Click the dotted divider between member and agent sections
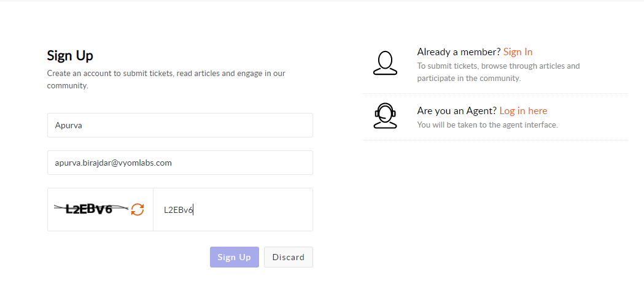Screen dimensions: 644x281 [495, 93]
